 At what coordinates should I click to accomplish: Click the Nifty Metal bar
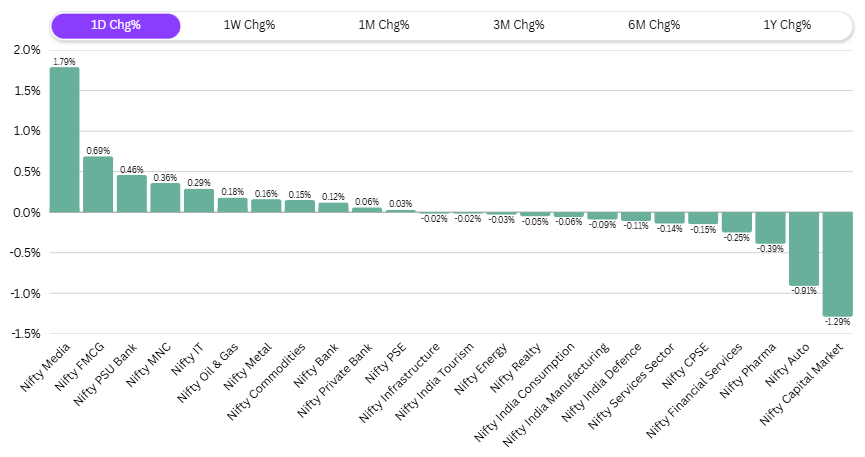(266, 206)
